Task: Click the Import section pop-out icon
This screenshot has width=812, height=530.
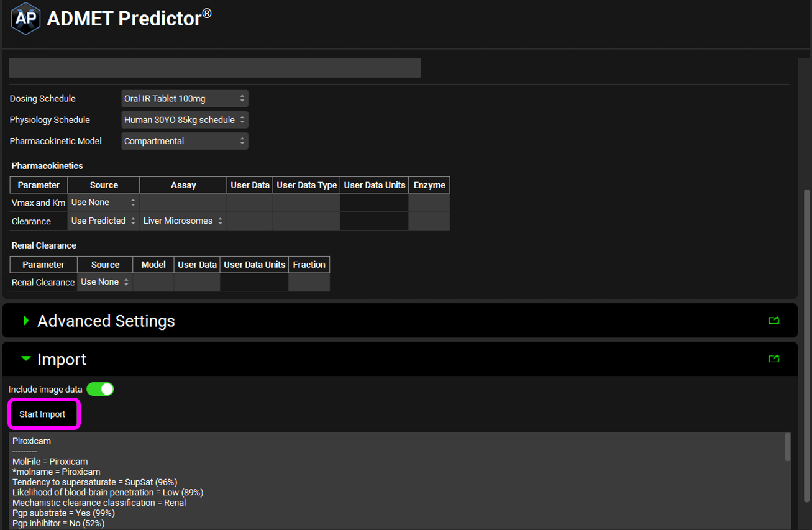Action: (773, 359)
